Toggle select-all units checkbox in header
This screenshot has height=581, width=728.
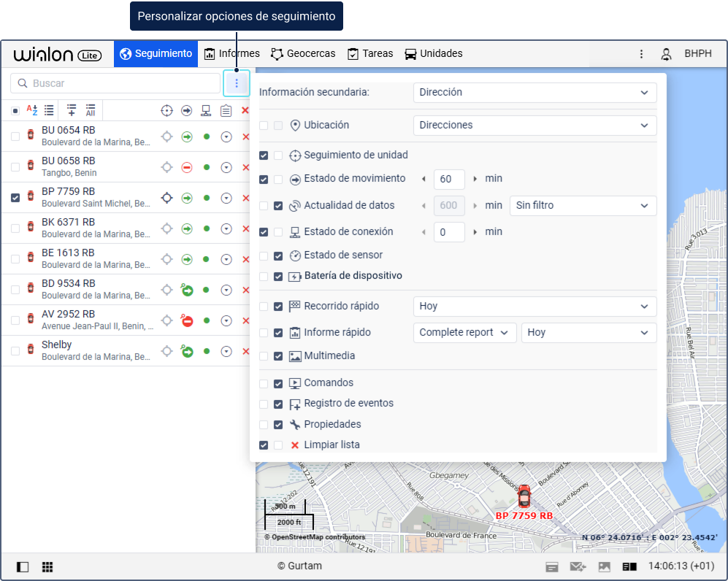pos(15,110)
